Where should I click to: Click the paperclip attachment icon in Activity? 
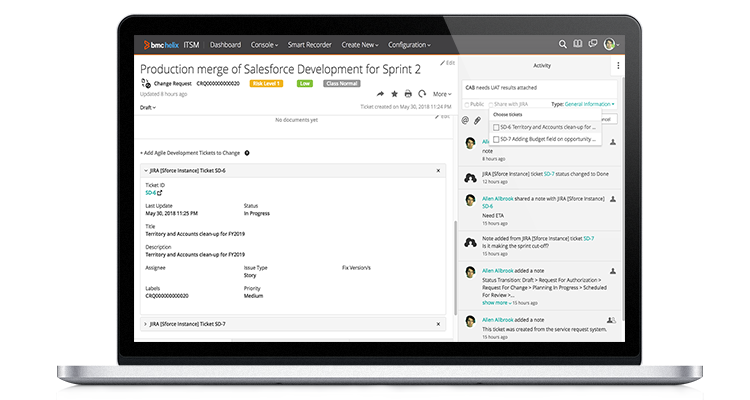pyautogui.click(x=478, y=120)
